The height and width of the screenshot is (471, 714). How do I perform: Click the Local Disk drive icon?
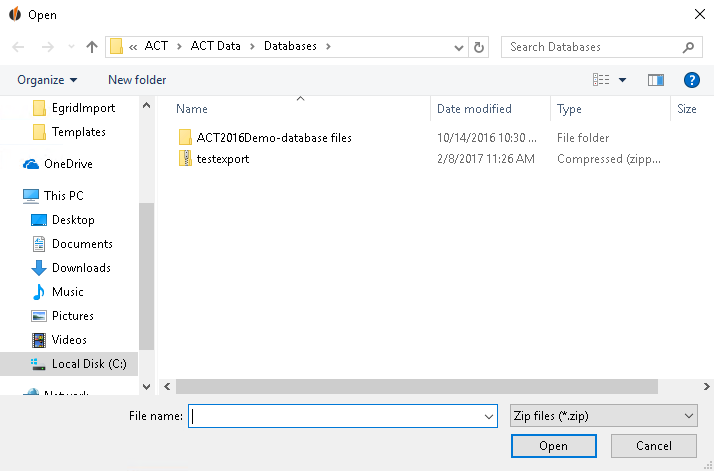click(38, 363)
